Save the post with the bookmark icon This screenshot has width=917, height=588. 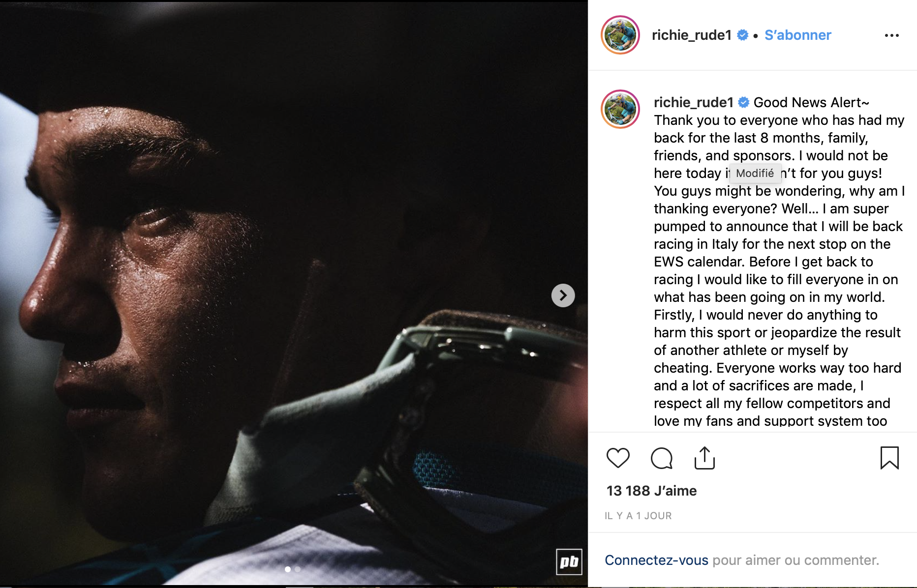(889, 458)
